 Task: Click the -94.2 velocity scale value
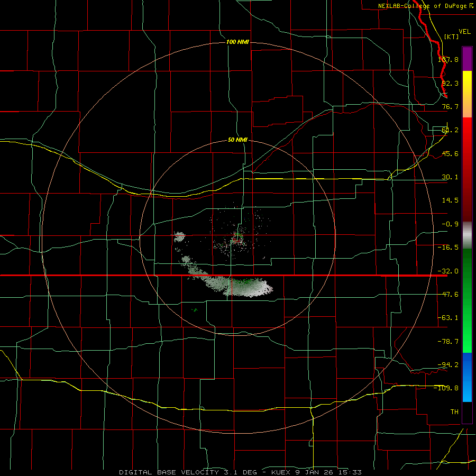click(x=448, y=364)
